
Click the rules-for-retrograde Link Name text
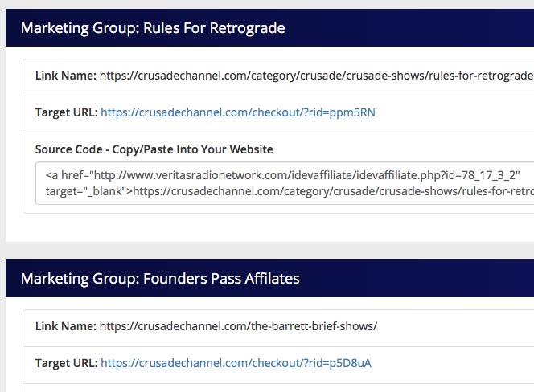pos(316,76)
